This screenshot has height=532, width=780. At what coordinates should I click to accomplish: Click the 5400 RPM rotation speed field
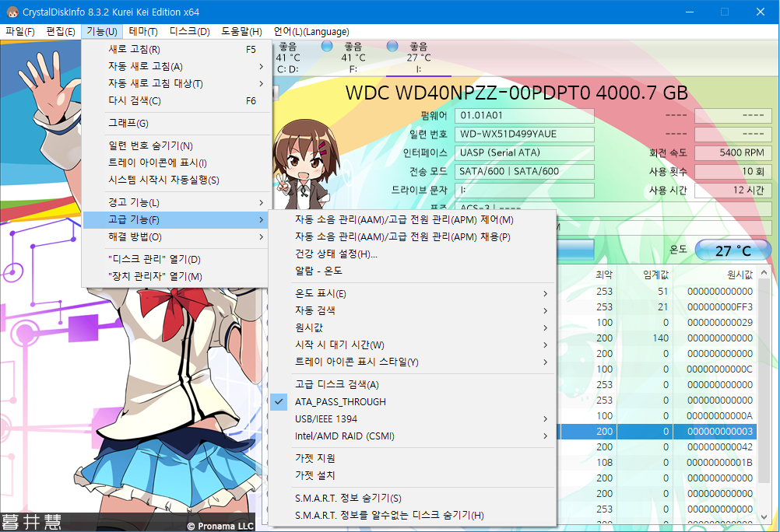click(733, 153)
